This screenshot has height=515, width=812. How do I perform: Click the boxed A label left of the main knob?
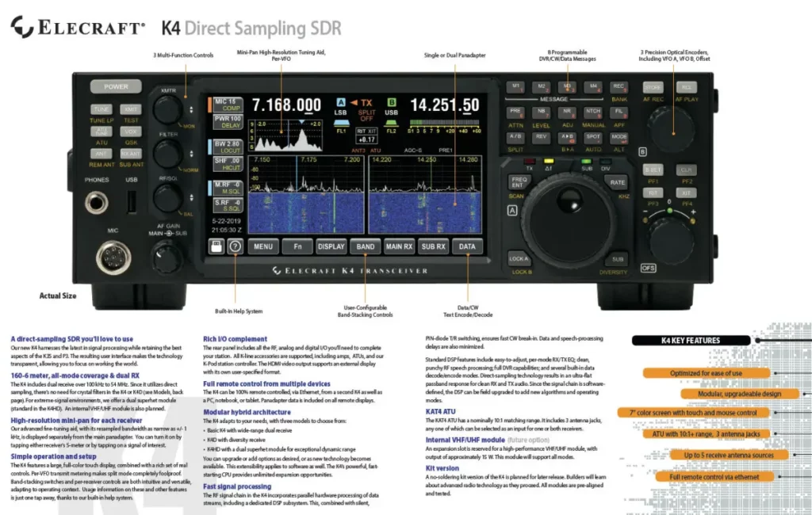pos(512,211)
